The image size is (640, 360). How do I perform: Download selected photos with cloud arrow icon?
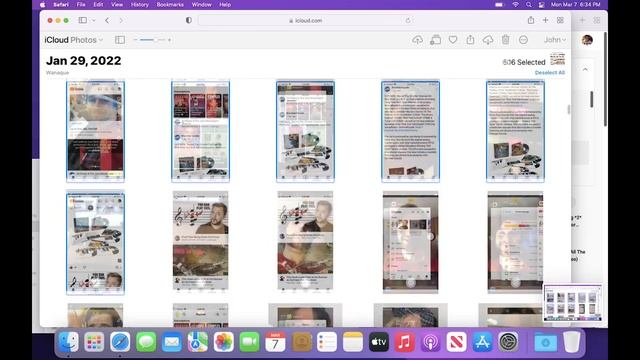(488, 40)
